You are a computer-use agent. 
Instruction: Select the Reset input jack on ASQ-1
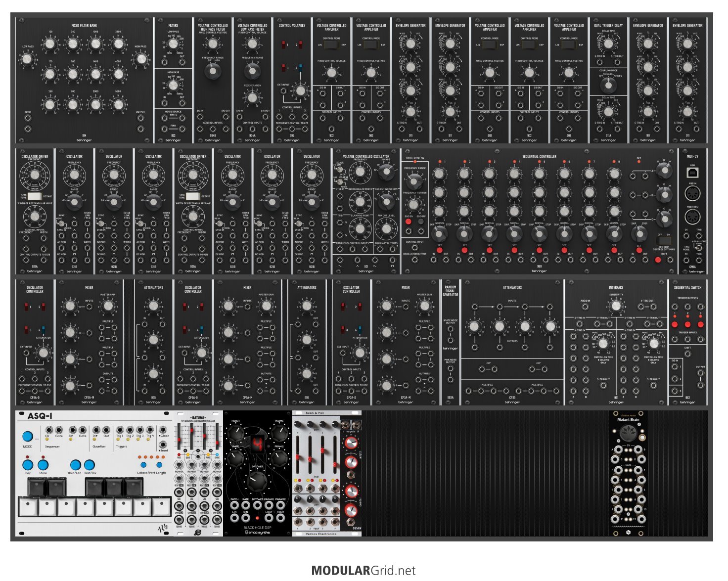click(x=163, y=445)
